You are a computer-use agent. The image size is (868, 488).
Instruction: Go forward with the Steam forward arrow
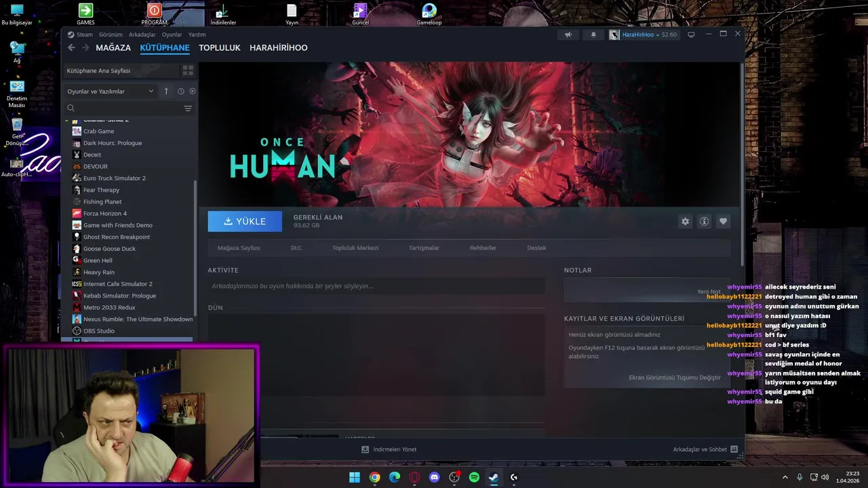(x=85, y=47)
